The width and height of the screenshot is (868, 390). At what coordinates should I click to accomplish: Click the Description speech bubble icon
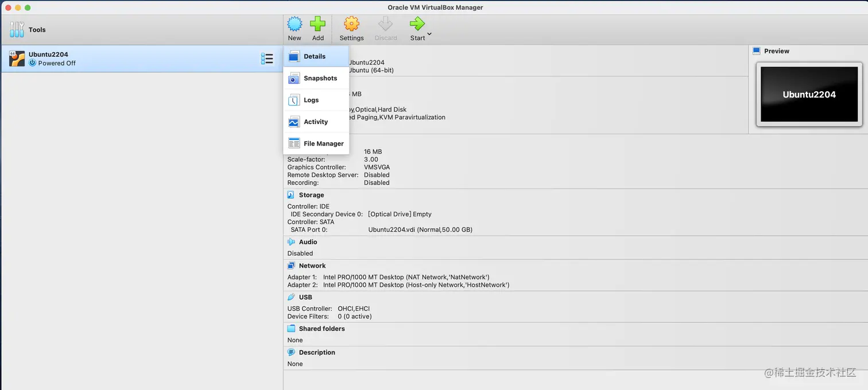click(x=291, y=352)
